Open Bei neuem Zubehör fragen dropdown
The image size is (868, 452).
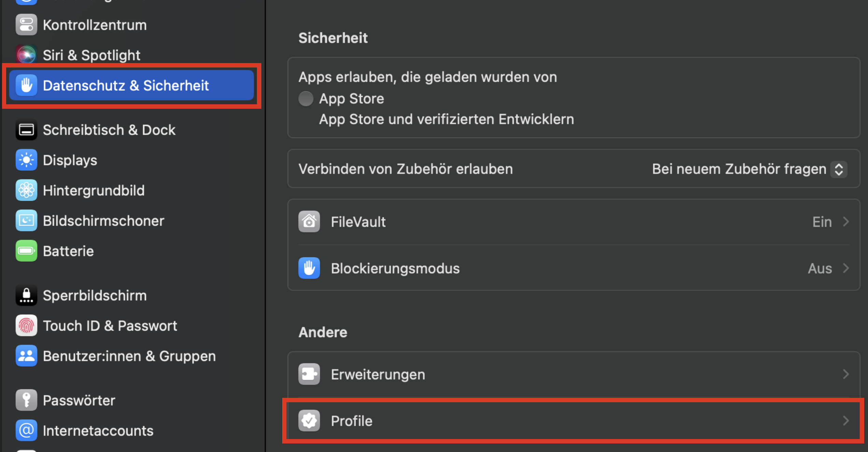point(750,169)
